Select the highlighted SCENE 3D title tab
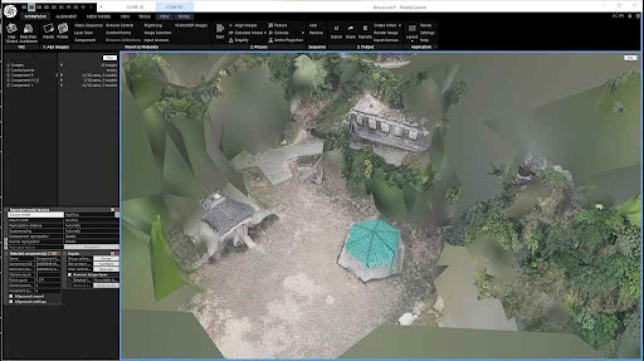This screenshot has width=644, height=361. (x=175, y=7)
